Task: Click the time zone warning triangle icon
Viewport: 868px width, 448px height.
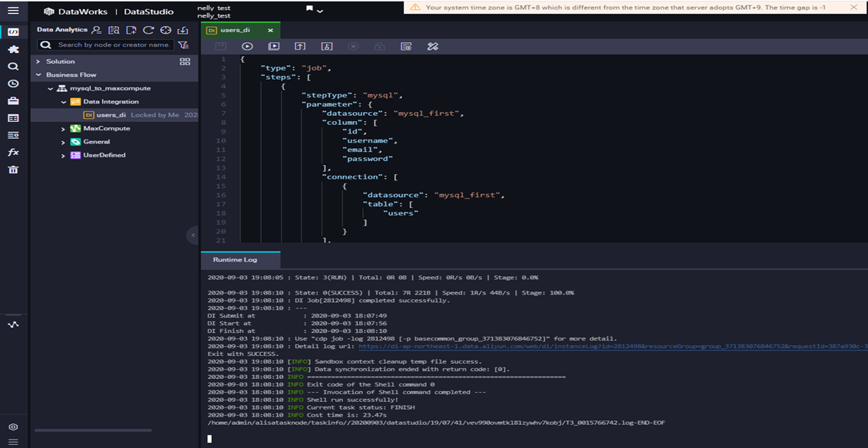Action: tap(415, 7)
